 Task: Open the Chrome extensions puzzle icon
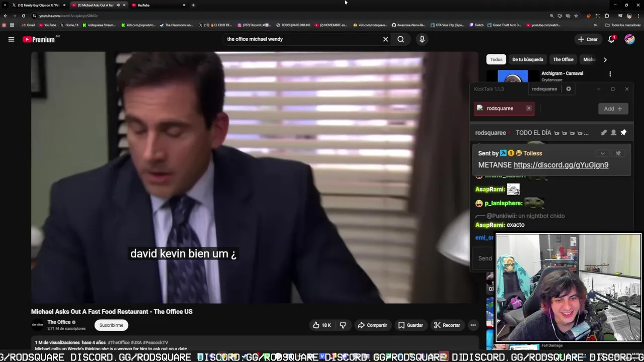pyautogui.click(x=607, y=16)
